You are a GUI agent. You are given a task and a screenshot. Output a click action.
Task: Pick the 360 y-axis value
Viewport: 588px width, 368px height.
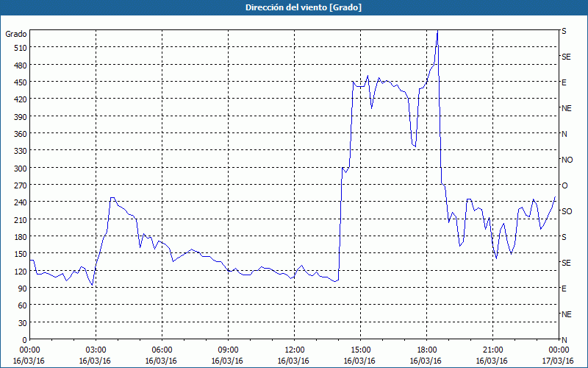coord(21,134)
